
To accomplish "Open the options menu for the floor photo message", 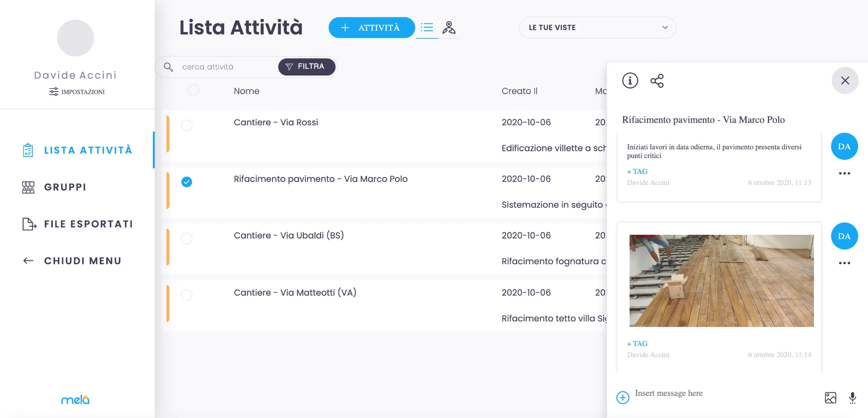I will [x=844, y=263].
